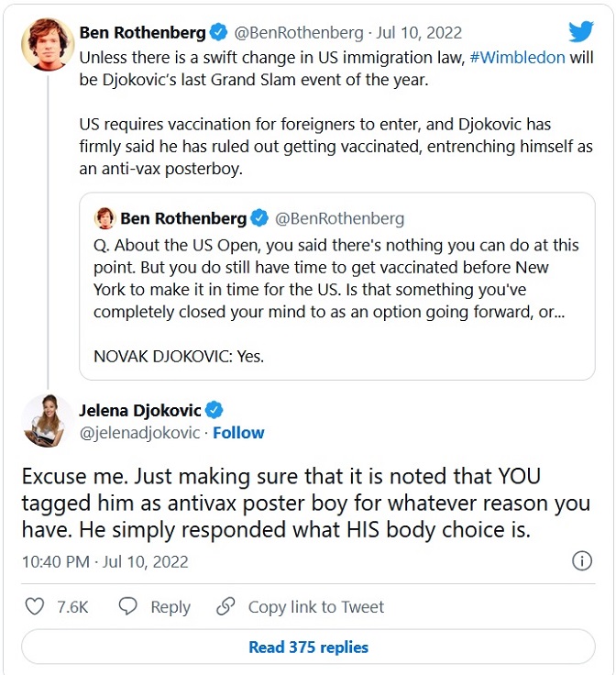Click the small avatar in quoted tweet
This screenshot has width=616, height=675.
[x=104, y=219]
